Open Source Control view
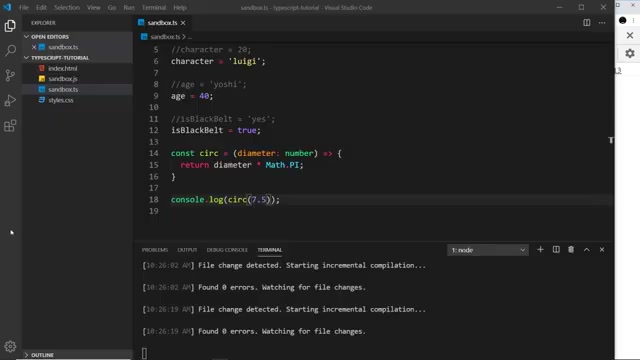 pyautogui.click(x=10, y=76)
